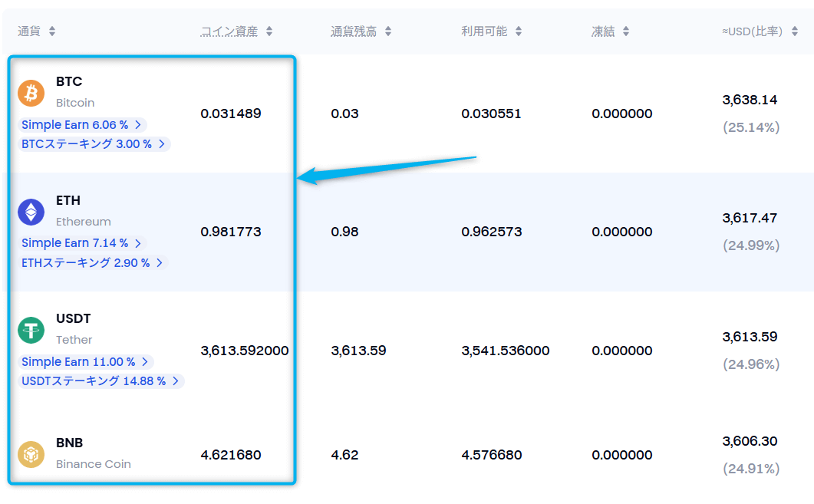Sort by ≈USD(比率) column arrows

coord(794,31)
